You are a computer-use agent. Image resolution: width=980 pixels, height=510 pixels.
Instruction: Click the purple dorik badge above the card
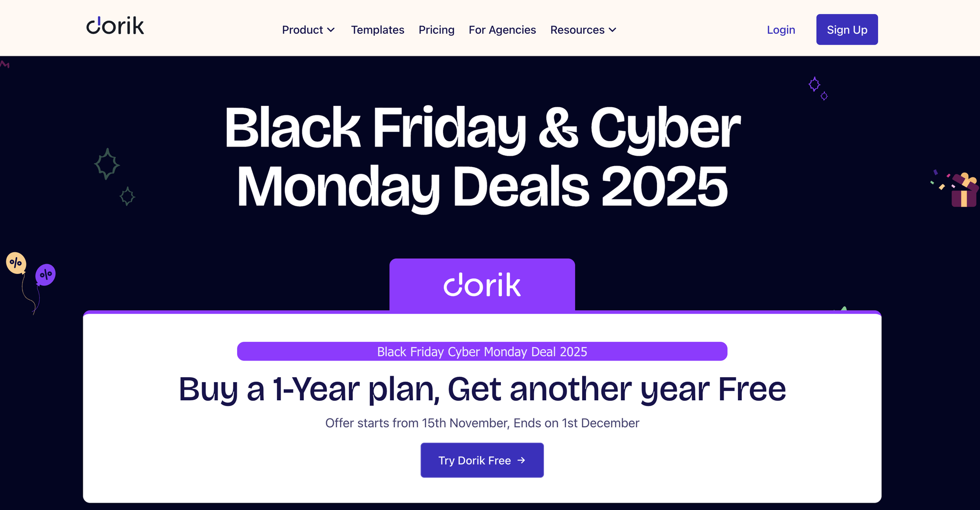click(x=482, y=285)
